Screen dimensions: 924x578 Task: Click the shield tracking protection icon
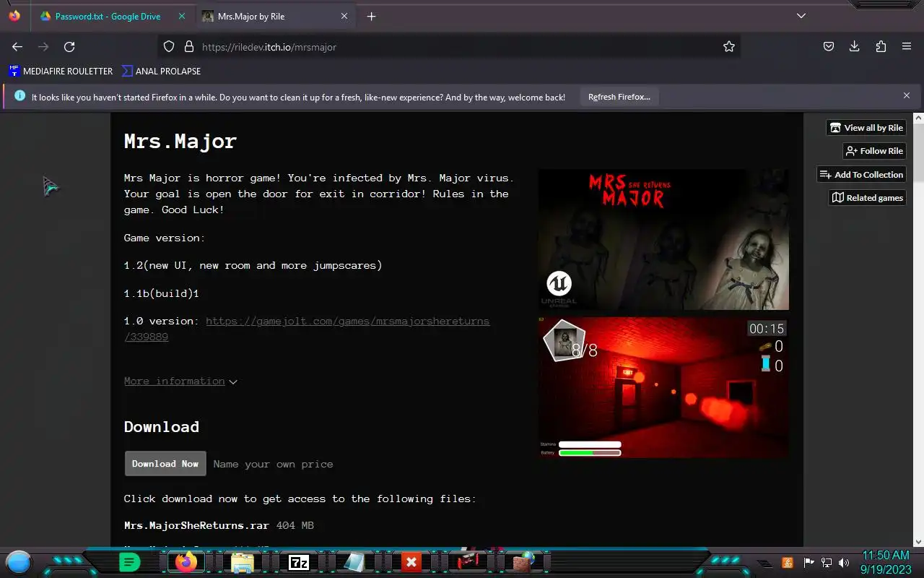point(169,46)
